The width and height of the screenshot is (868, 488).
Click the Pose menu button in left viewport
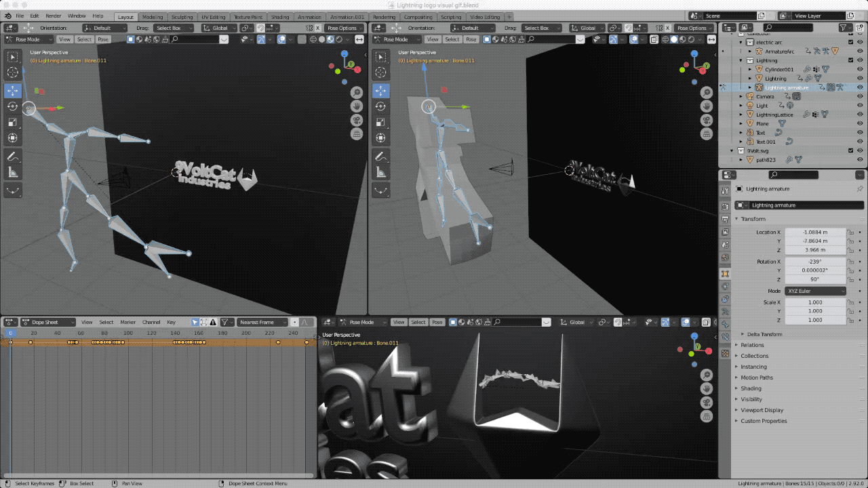[x=102, y=39]
